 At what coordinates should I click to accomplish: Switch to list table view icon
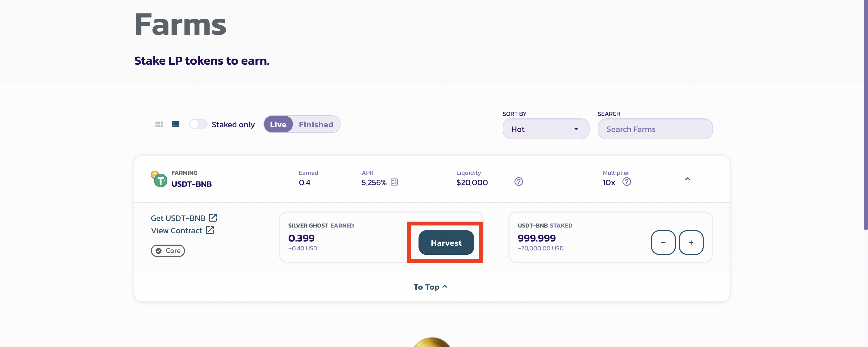point(176,124)
